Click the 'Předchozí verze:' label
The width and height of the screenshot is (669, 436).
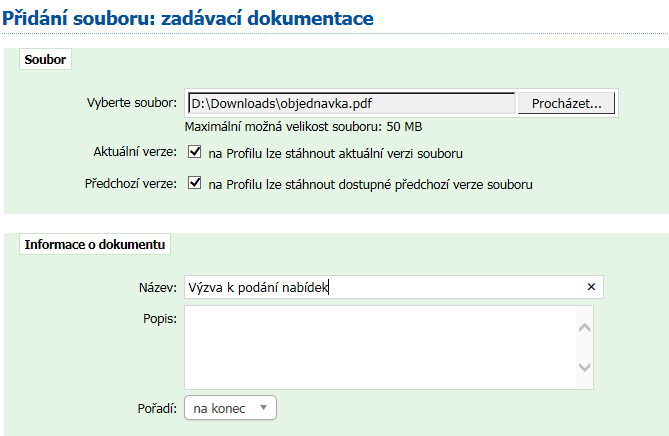click(131, 184)
